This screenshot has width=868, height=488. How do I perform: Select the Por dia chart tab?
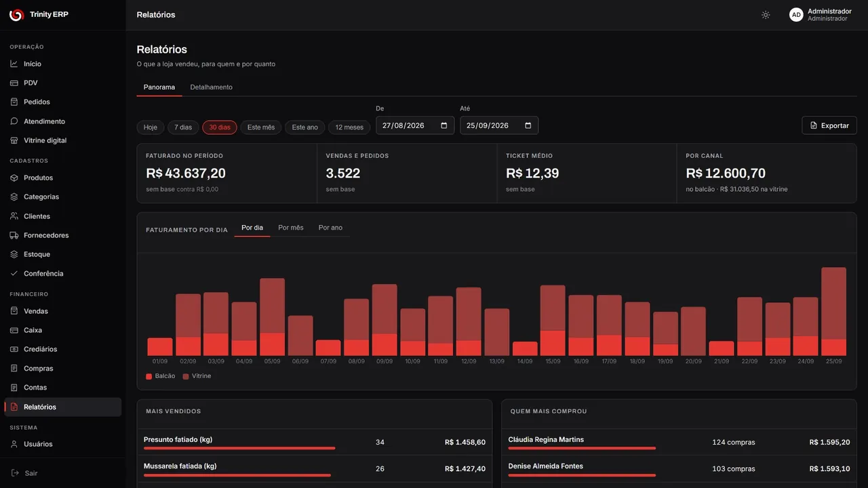coord(252,228)
